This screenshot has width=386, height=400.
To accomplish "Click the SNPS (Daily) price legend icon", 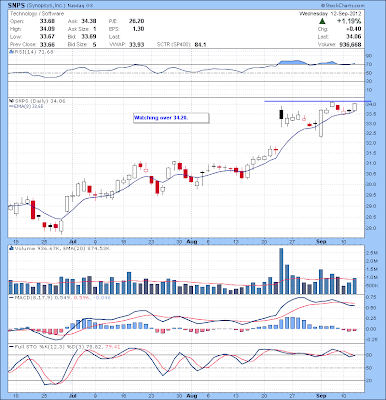I will 11,101.
